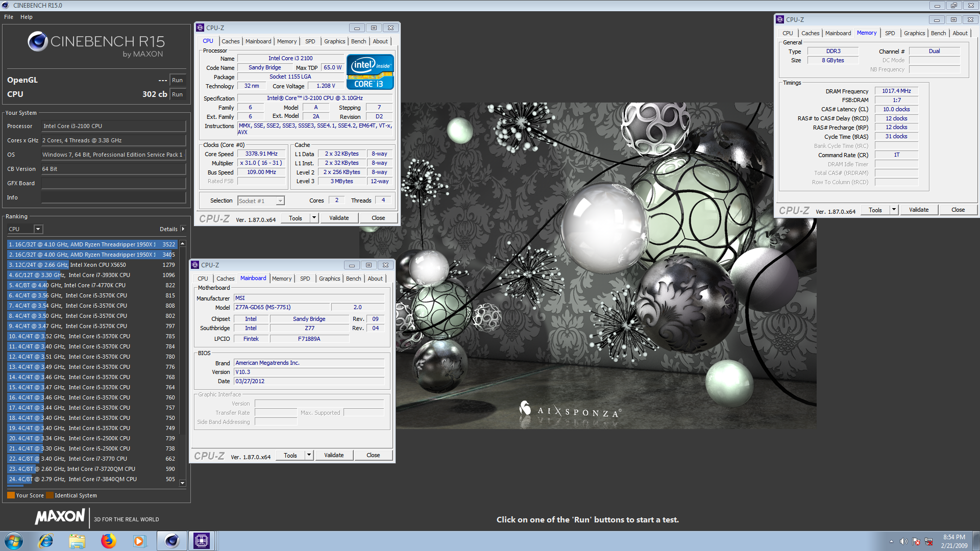Click Tools button in Mainboard CPU-Z window
The width and height of the screenshot is (980, 551).
pyautogui.click(x=290, y=456)
